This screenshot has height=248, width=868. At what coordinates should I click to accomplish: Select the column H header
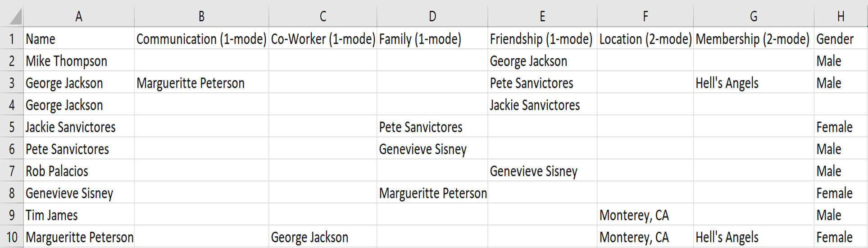point(841,17)
